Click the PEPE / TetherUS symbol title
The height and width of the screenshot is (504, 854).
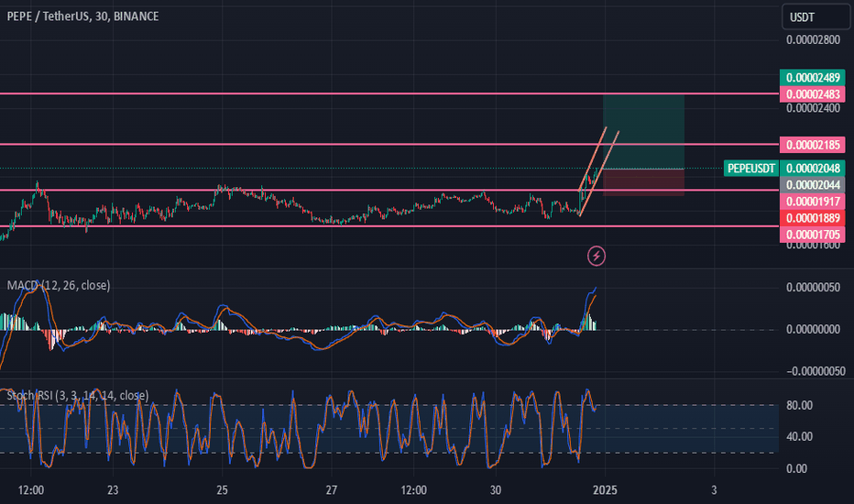[82, 16]
